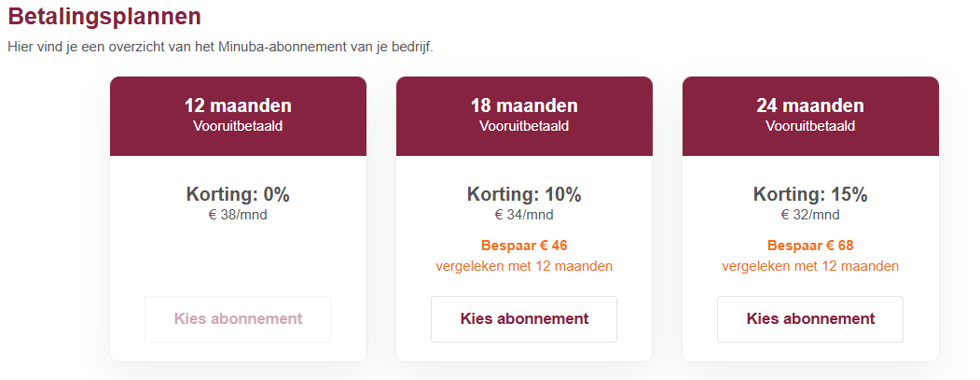Click the € 38/mnd price
Screen dimensions: 980x380
(238, 216)
